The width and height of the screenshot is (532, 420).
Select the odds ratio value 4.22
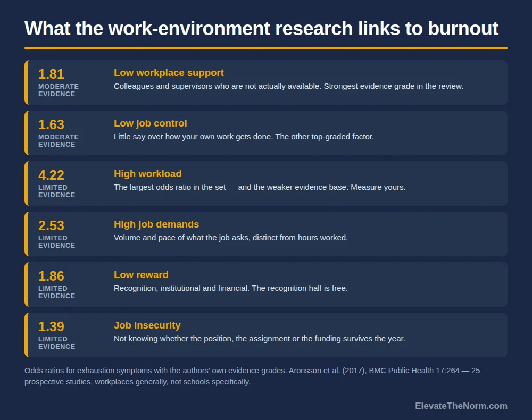51,175
